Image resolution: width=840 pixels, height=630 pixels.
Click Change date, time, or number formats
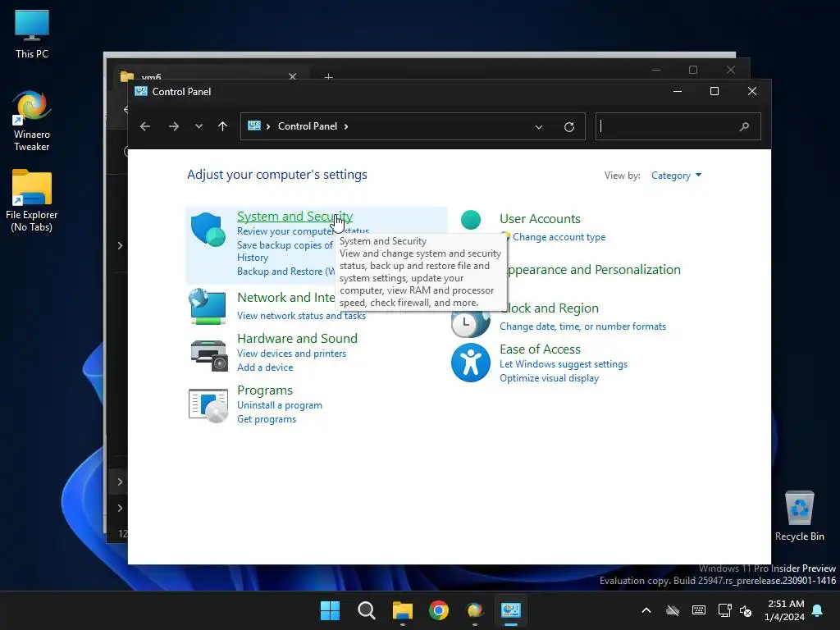click(583, 326)
